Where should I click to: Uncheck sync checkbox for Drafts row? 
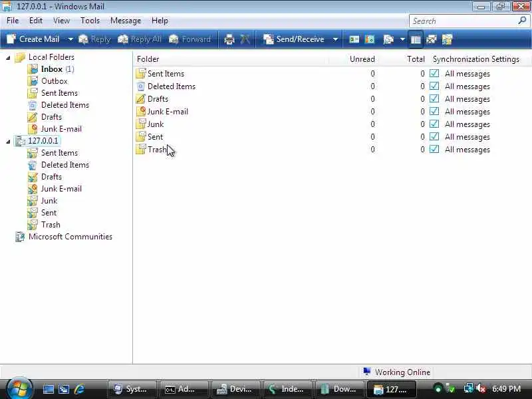click(434, 98)
